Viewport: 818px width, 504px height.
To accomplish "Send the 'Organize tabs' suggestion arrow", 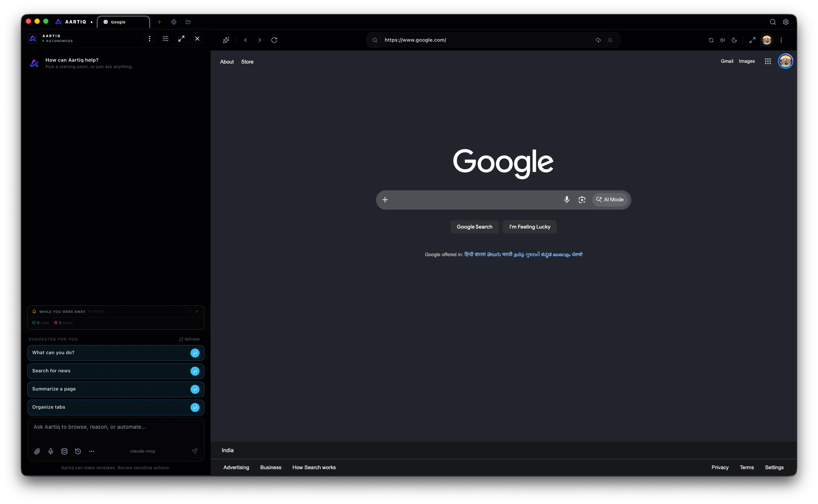I will pyautogui.click(x=195, y=408).
